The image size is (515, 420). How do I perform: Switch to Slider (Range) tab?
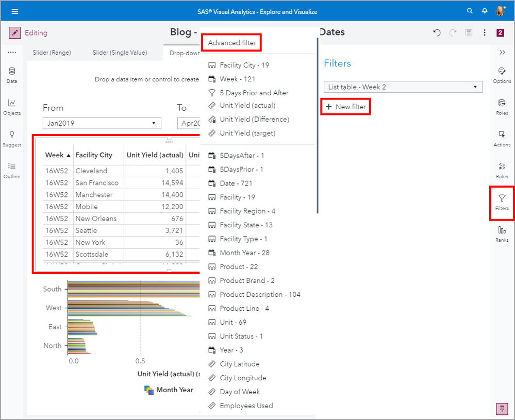[52, 53]
